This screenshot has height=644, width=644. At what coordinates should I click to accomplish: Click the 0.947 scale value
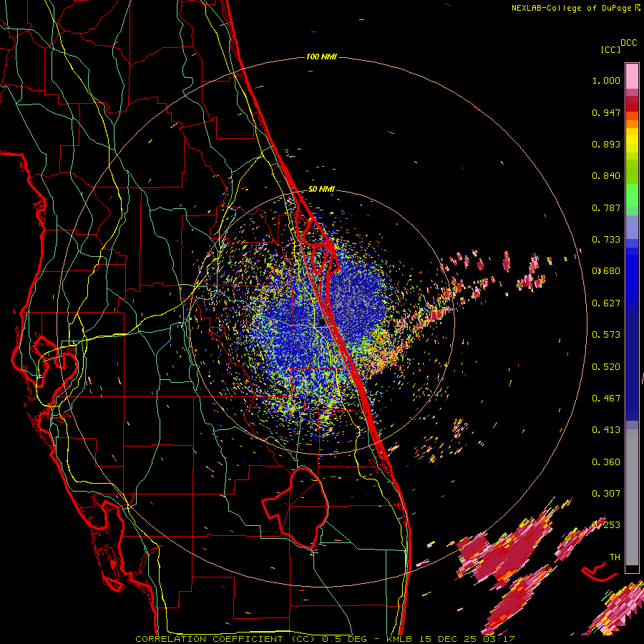click(606, 112)
